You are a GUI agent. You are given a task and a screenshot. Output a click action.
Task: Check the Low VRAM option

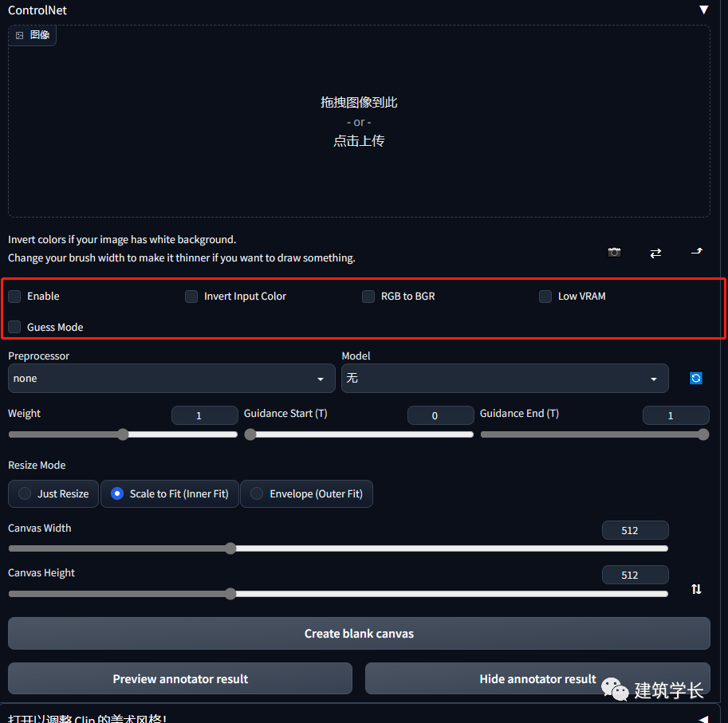coord(545,296)
